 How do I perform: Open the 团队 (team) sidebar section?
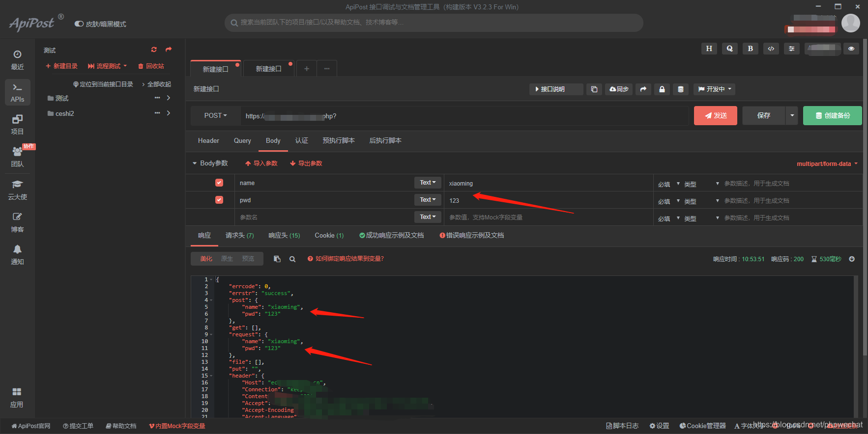coord(17,157)
